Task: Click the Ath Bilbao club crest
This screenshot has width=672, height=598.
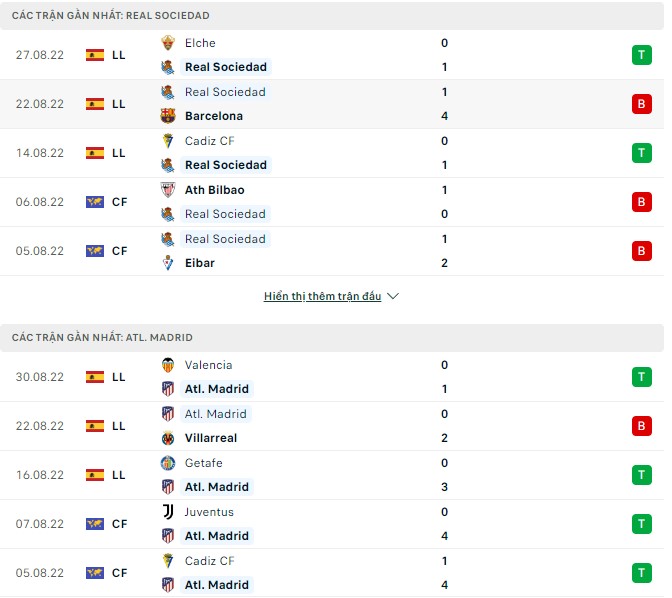Action: pos(168,190)
